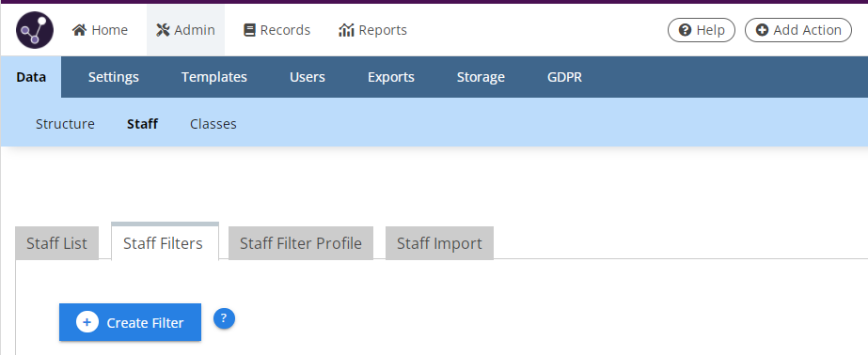This screenshot has width=868, height=355.
Task: Go to the Users section
Action: [308, 77]
